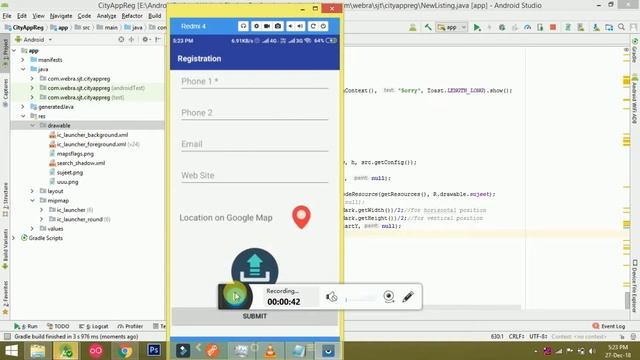Click the headphone icon in Redmi 4 toolbar

(x=243, y=26)
